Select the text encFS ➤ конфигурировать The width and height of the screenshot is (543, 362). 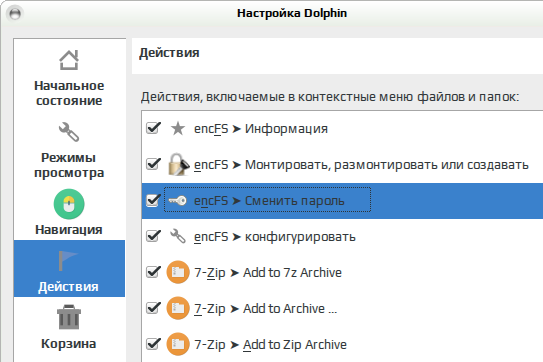tap(275, 237)
